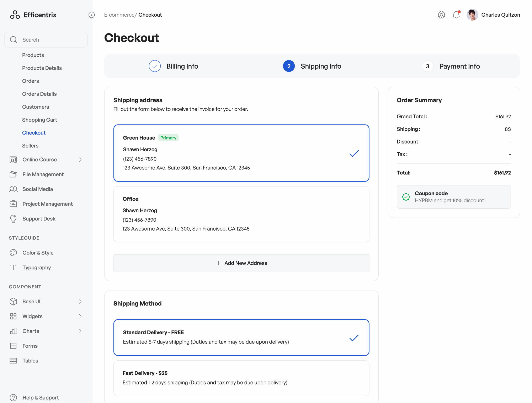This screenshot has width=532, height=403.
Task: Click the Color & Style palette icon
Action: click(x=13, y=253)
